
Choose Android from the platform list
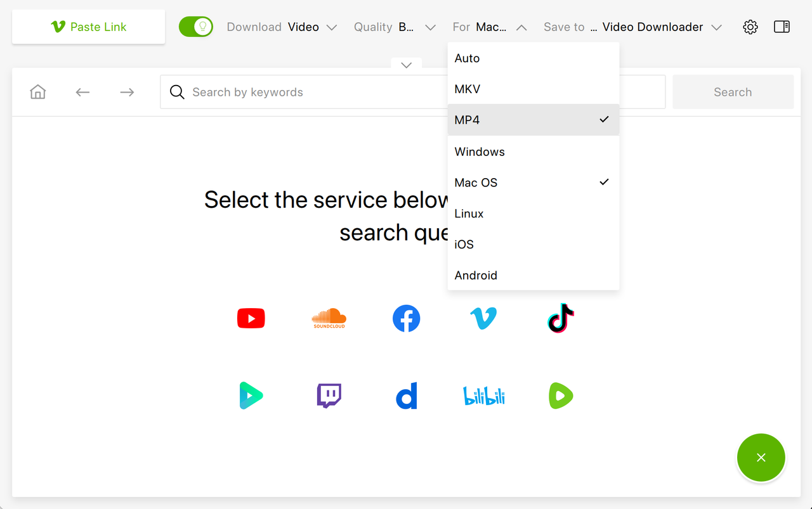coord(534,275)
